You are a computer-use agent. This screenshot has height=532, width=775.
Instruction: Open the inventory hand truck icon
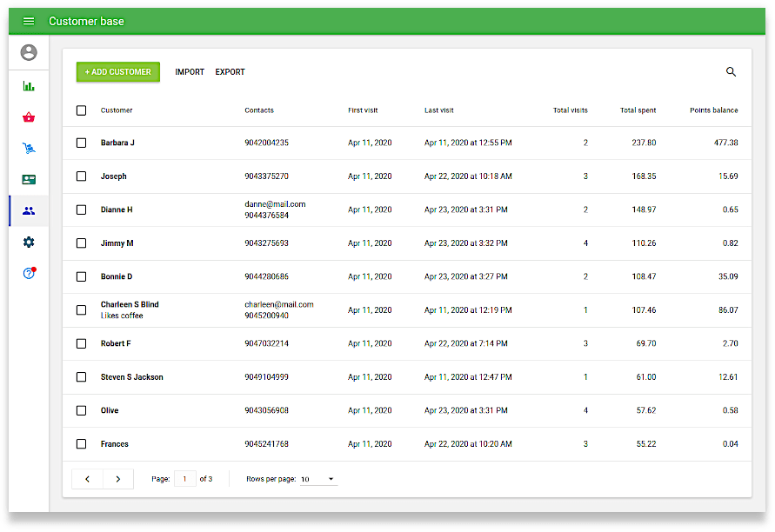point(29,149)
